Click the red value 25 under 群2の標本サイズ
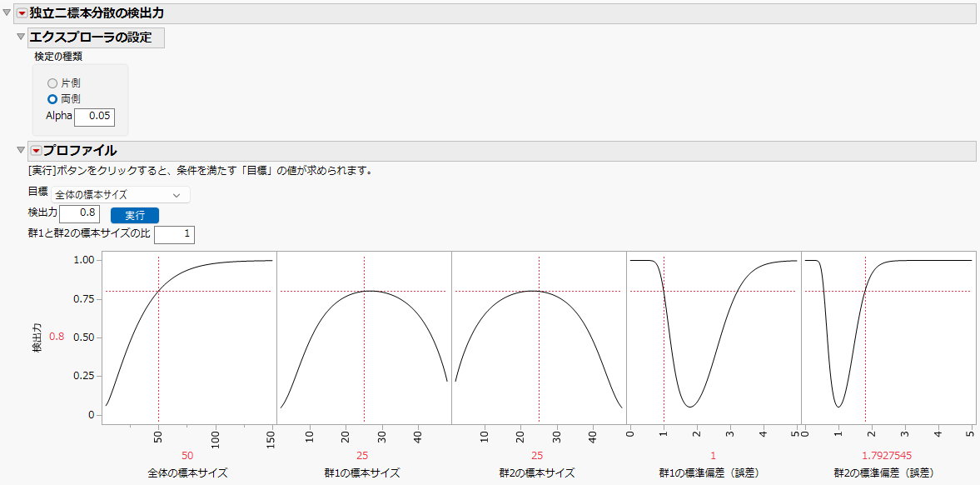Viewport: 980px width, 485px height. 539,455
